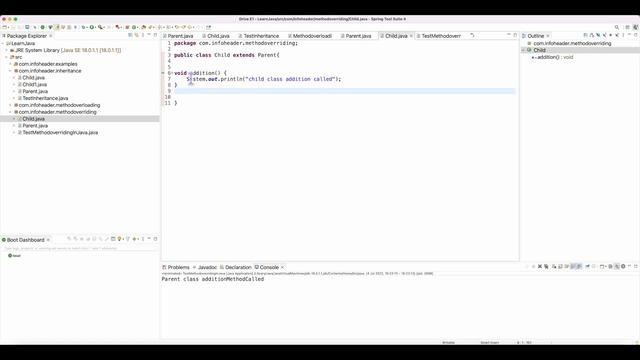Close the Boot Dashboard view tab

48,240
